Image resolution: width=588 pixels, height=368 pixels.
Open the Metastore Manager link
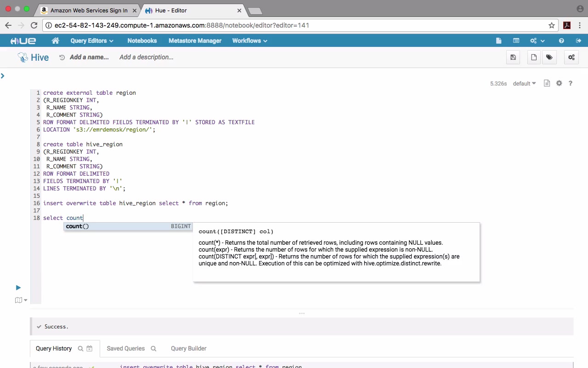(x=195, y=41)
